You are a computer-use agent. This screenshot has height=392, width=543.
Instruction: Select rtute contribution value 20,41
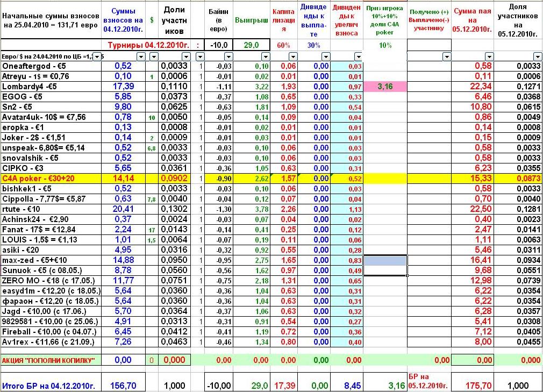[x=123, y=209]
